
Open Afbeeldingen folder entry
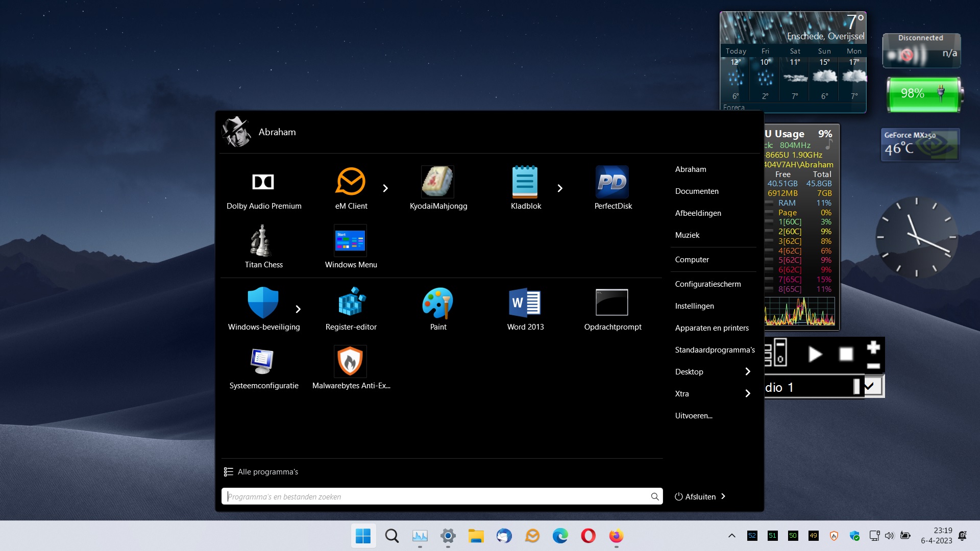coord(698,213)
